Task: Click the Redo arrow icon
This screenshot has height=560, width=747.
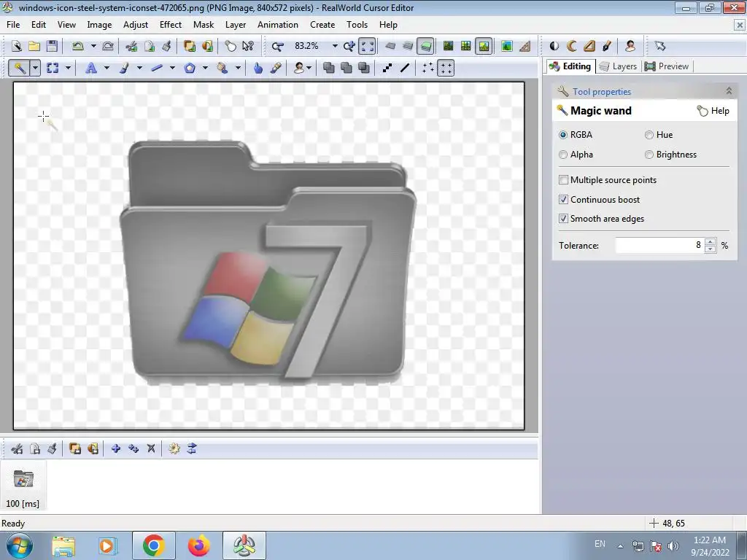Action: click(108, 46)
